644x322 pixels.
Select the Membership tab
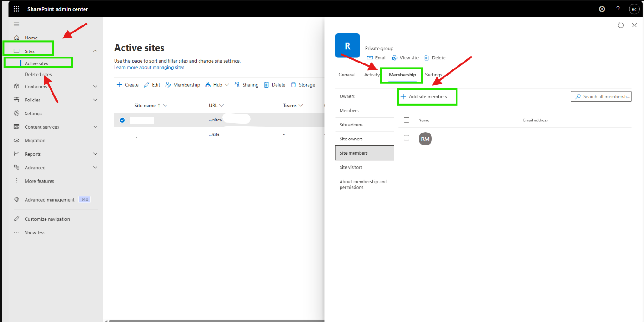pyautogui.click(x=402, y=75)
